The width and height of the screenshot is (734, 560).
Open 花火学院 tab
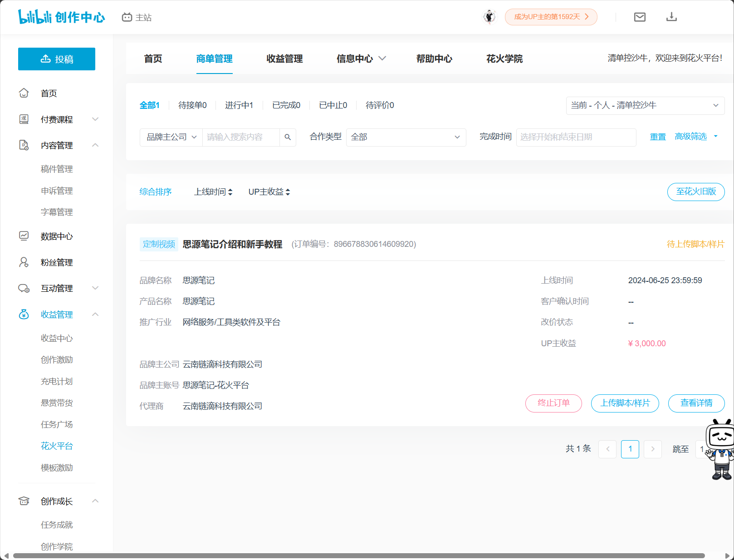[504, 59]
